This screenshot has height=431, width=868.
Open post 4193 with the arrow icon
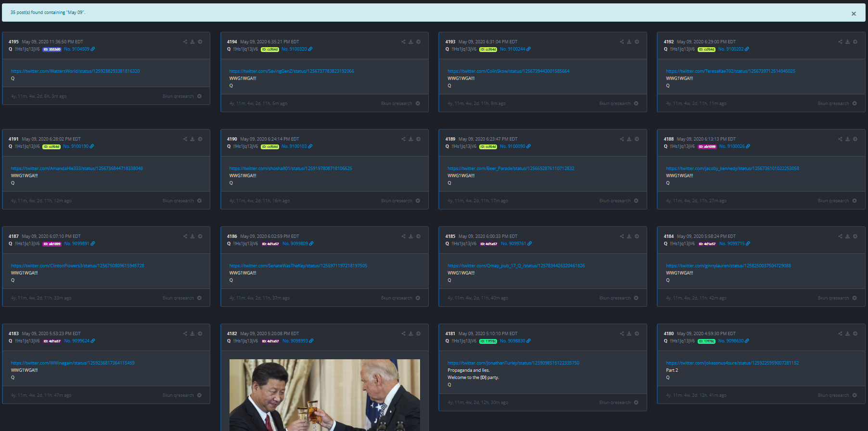pos(637,42)
